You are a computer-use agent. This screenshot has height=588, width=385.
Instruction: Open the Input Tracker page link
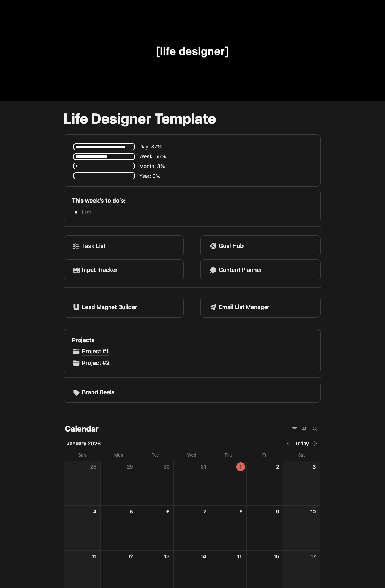[100, 270]
